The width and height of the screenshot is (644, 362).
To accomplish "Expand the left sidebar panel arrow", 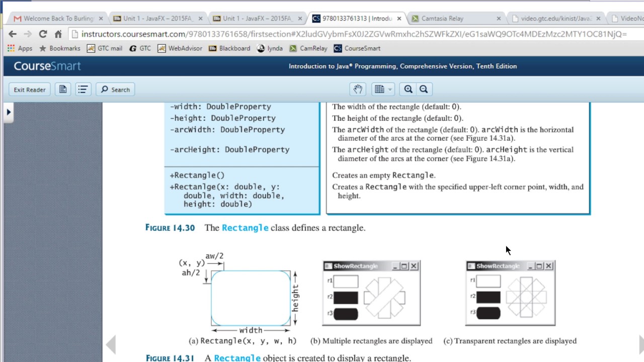I will click(9, 112).
